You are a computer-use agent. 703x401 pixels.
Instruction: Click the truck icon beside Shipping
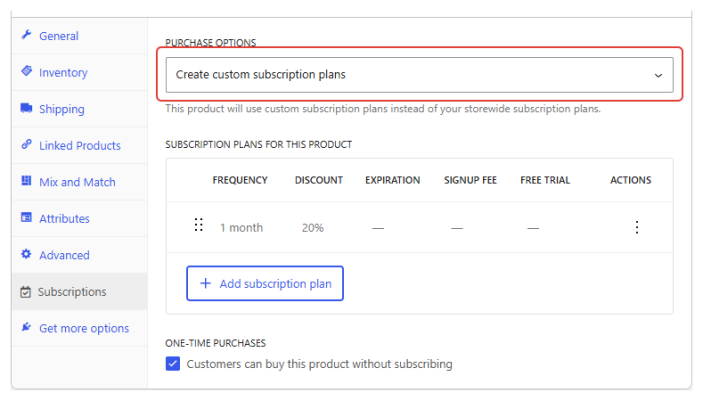click(26, 108)
